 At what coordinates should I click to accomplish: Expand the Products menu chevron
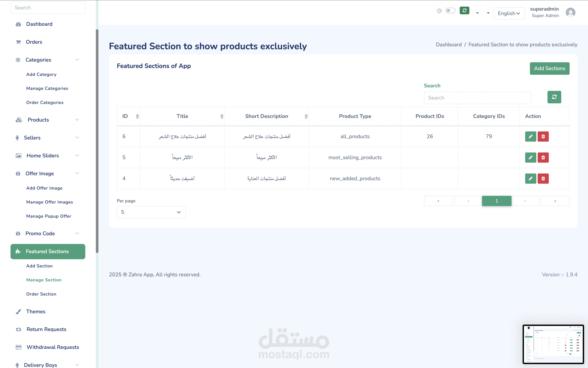tap(77, 120)
